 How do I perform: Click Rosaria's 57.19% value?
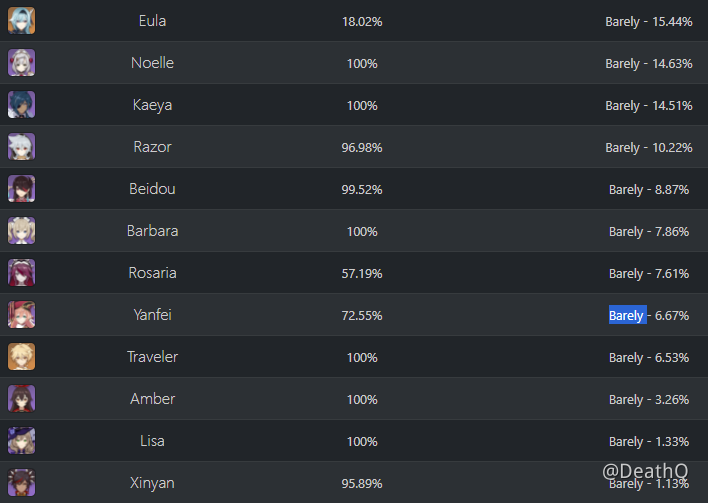pos(361,274)
